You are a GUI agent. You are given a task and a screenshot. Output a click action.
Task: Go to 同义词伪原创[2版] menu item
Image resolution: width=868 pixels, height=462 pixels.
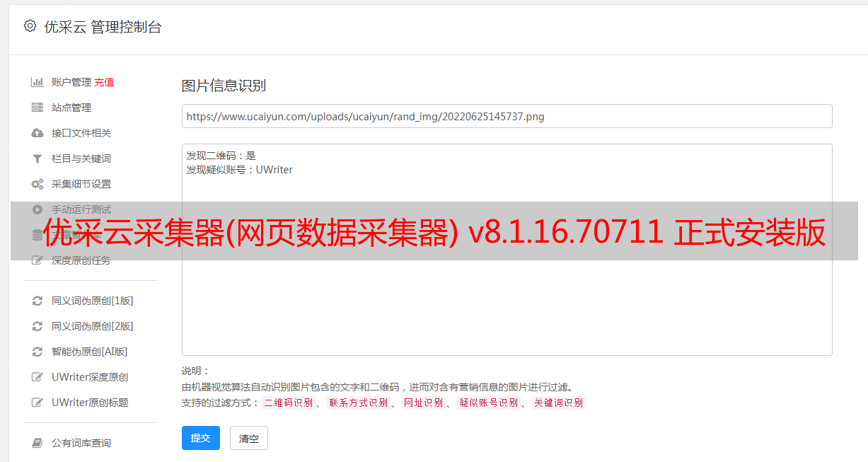(x=92, y=326)
